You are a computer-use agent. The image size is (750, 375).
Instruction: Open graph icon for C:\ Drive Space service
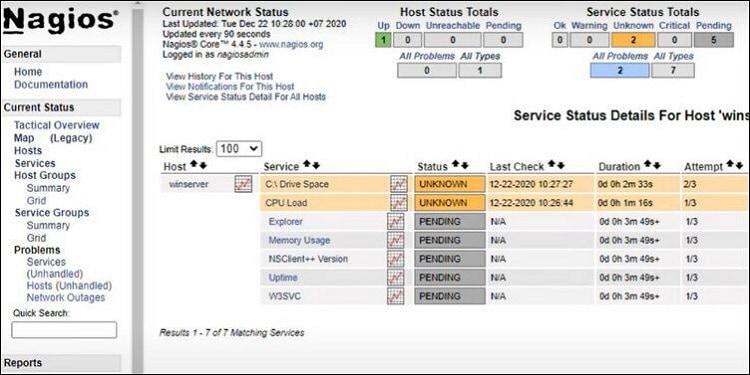(x=398, y=184)
